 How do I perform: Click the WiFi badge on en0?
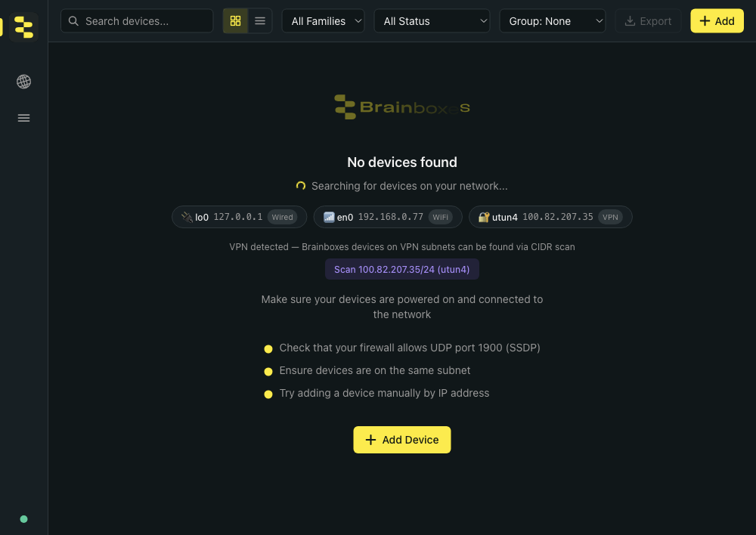point(440,218)
